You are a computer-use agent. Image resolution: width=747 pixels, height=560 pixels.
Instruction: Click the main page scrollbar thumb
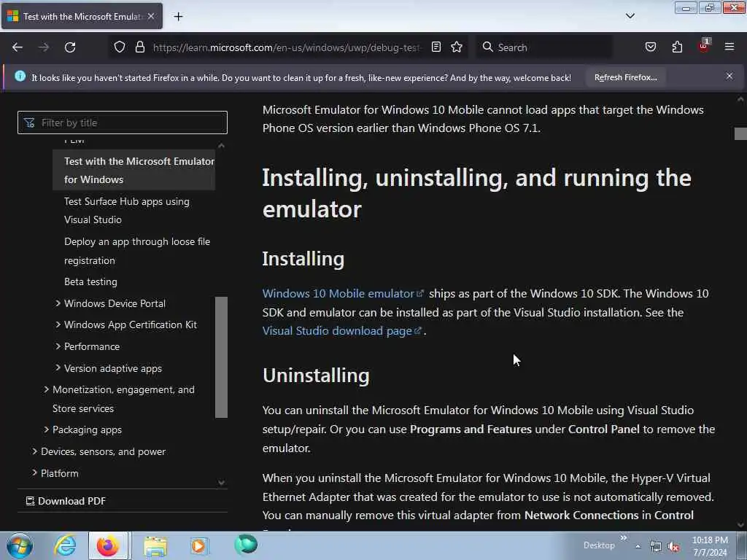pyautogui.click(x=740, y=133)
